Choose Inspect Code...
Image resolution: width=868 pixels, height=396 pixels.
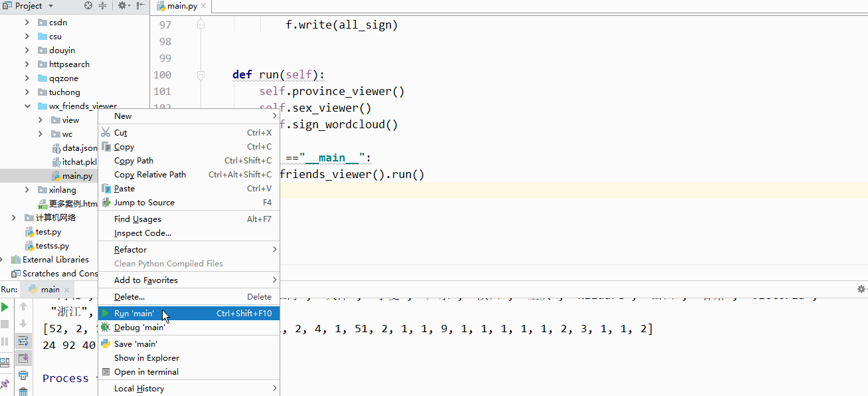189,233
